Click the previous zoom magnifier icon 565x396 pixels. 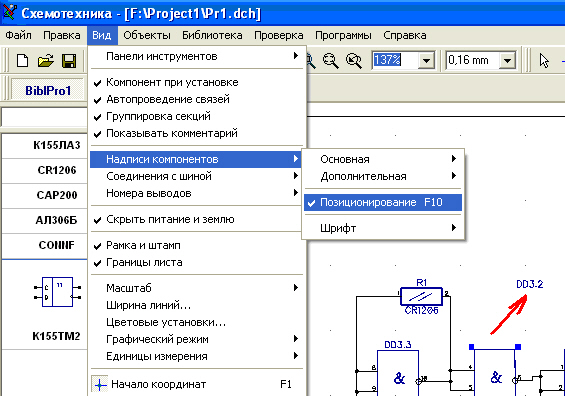pyautogui.click(x=354, y=61)
